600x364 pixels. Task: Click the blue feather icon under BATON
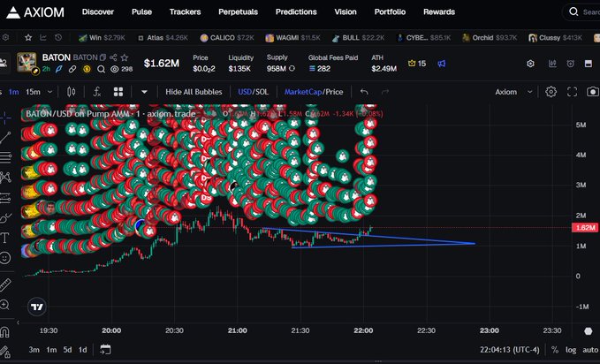pos(59,69)
